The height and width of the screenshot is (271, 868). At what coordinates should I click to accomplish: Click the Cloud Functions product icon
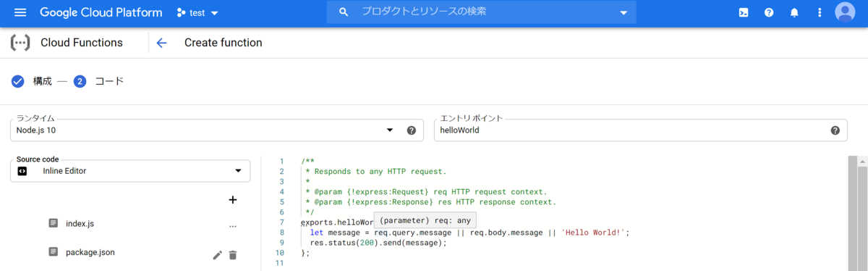click(20, 43)
